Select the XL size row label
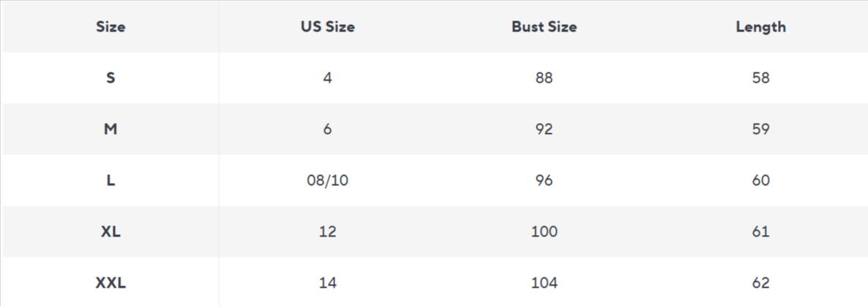868x306 pixels. click(111, 231)
